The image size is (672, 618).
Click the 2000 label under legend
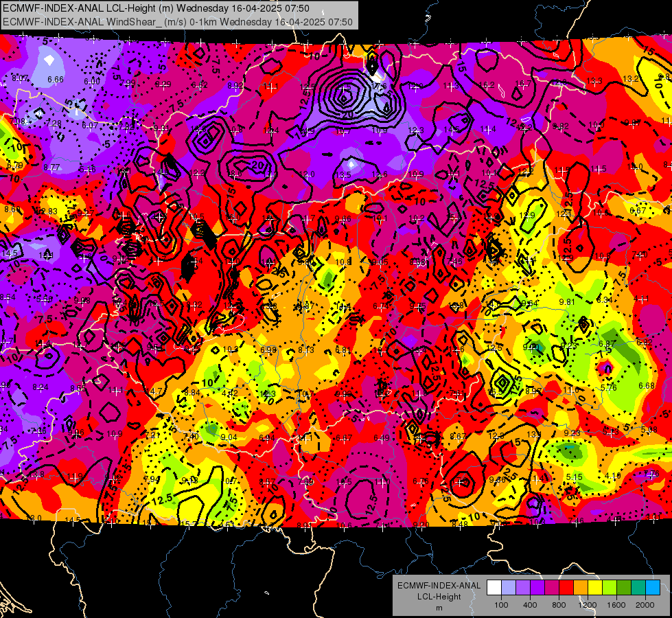(x=645, y=605)
